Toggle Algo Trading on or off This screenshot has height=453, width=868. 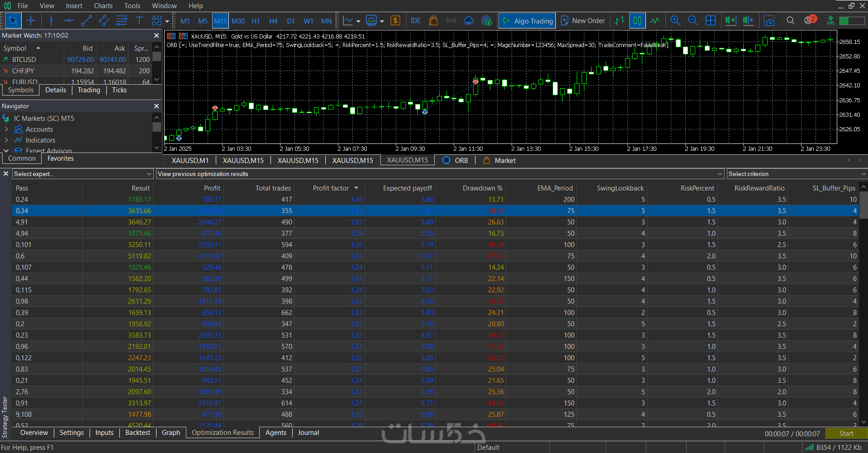point(527,21)
